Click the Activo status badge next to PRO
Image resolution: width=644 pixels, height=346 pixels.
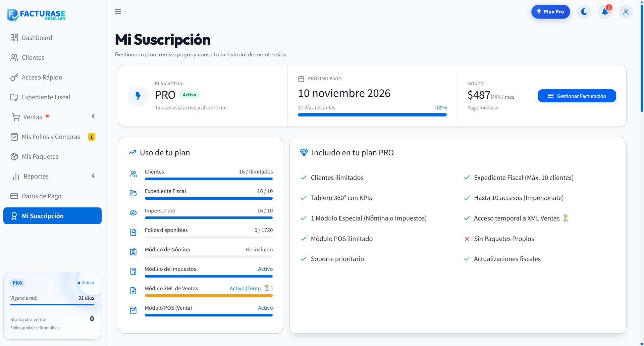pos(190,95)
